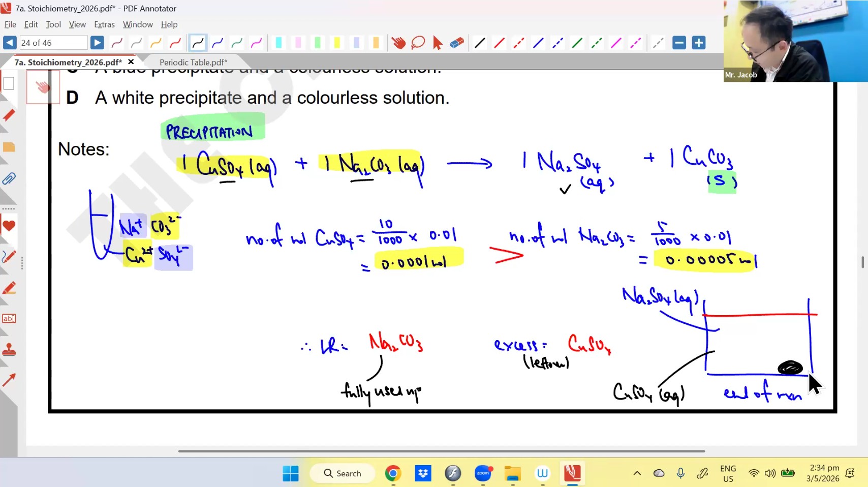Select the gray pen preset
Screen dimensions: 868x487
click(x=136, y=43)
